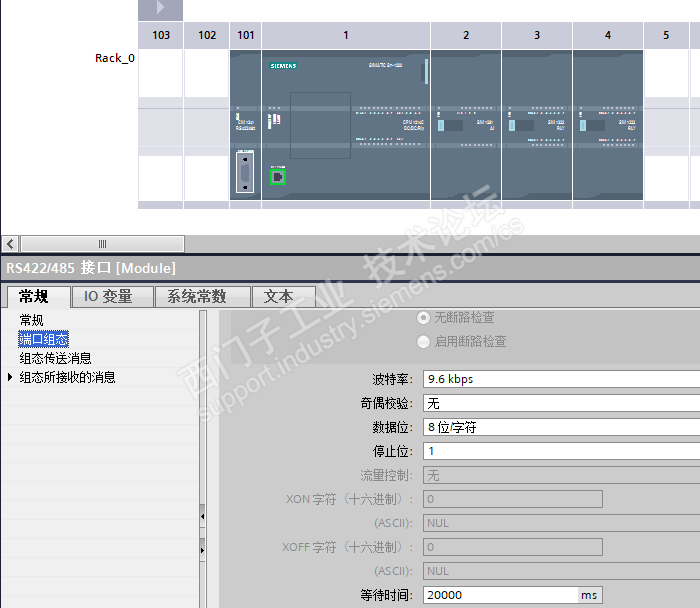Select the CPU module in slot 1

click(346, 125)
